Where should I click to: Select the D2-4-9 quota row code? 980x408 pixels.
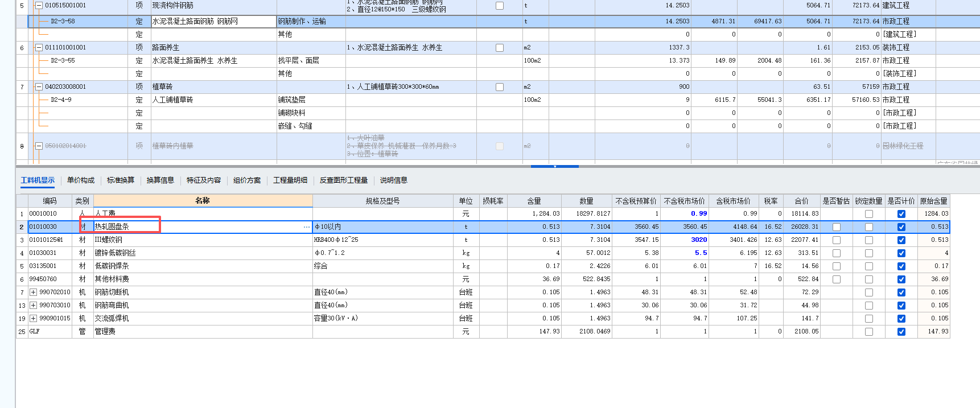tap(61, 100)
